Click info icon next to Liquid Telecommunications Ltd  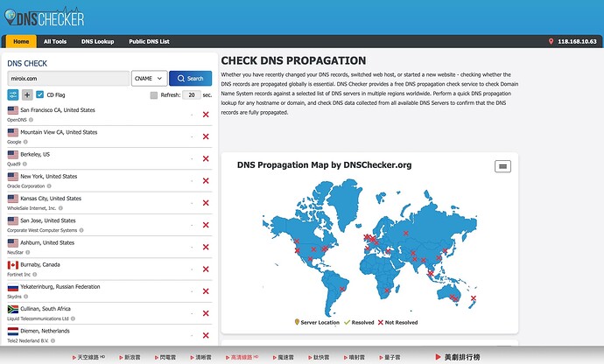73,318
